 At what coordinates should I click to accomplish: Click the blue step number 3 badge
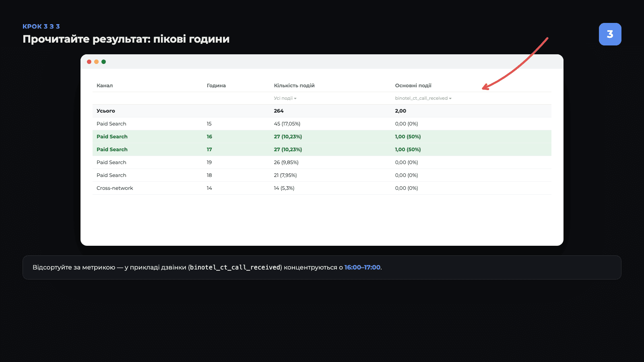click(x=610, y=34)
